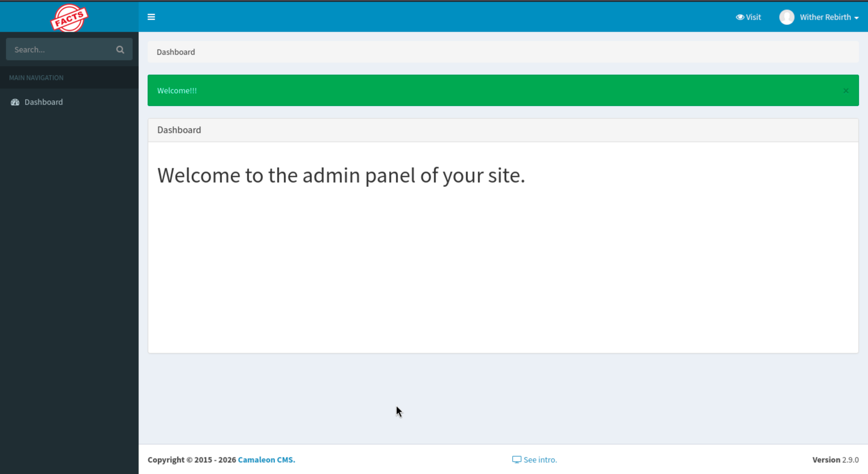This screenshot has width=868, height=474.
Task: Click the green Welcome!!! banner text
Action: [x=177, y=91]
